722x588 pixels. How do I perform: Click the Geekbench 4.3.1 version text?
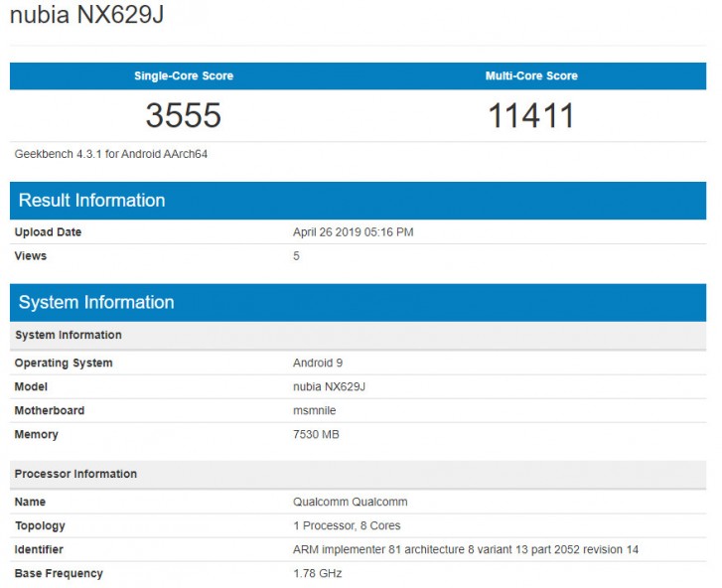tap(111, 154)
